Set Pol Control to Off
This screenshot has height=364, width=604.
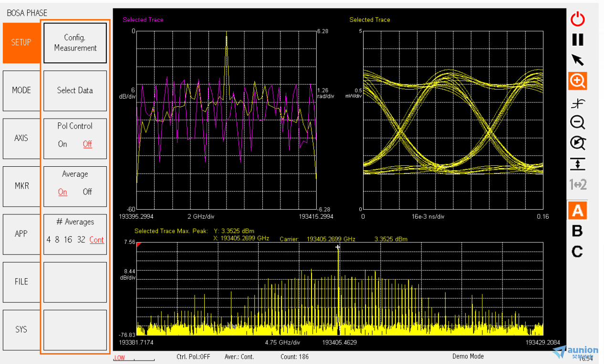point(87,144)
